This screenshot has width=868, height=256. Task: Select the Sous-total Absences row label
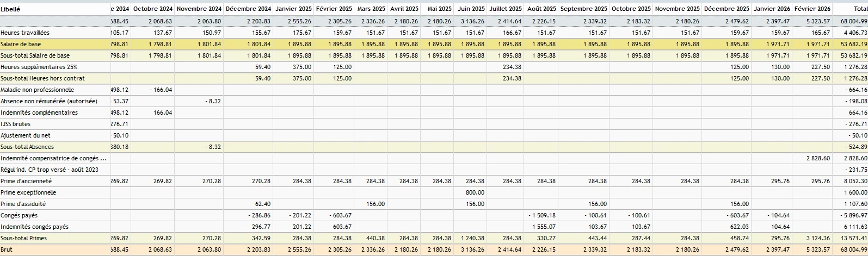27,147
